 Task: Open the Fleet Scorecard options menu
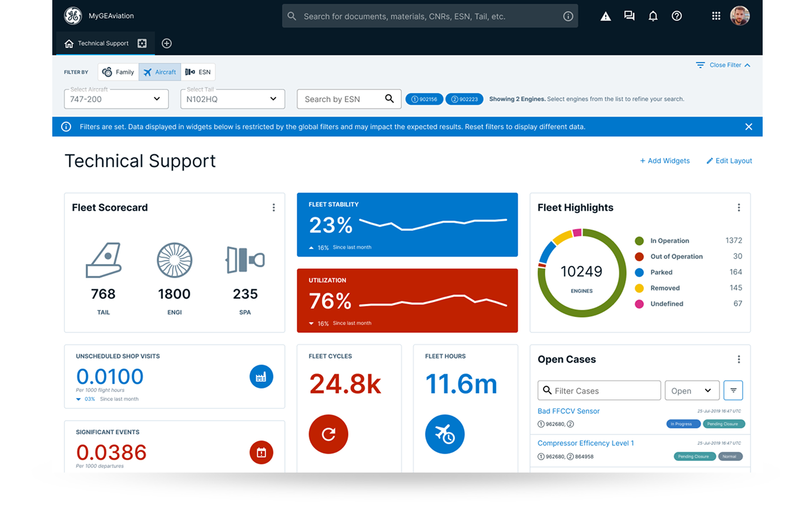click(274, 208)
